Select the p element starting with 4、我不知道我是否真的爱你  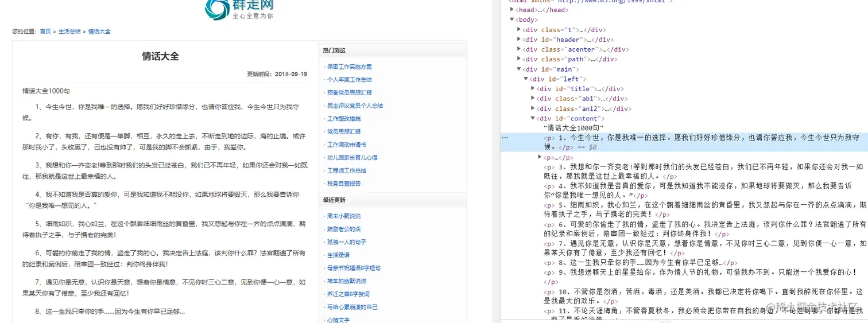697,190
